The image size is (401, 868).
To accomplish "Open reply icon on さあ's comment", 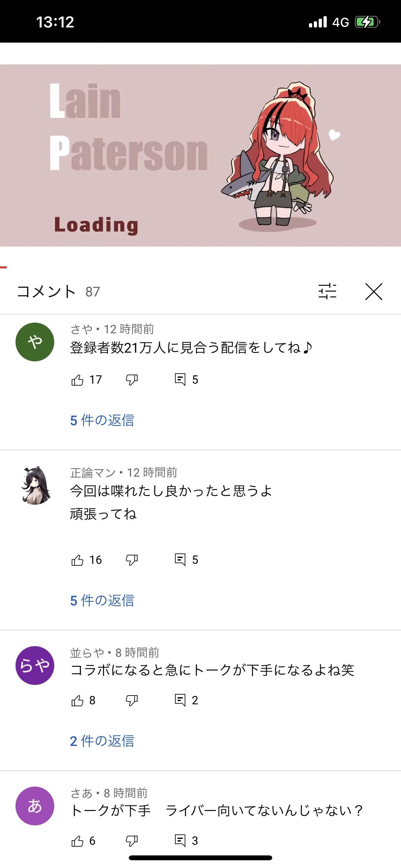I will pyautogui.click(x=180, y=841).
